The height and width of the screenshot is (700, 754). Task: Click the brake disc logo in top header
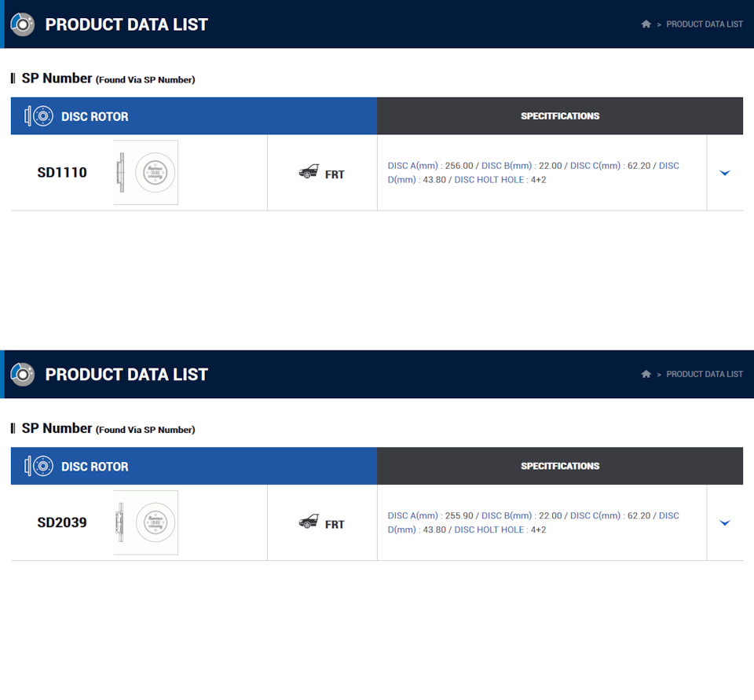[22, 24]
